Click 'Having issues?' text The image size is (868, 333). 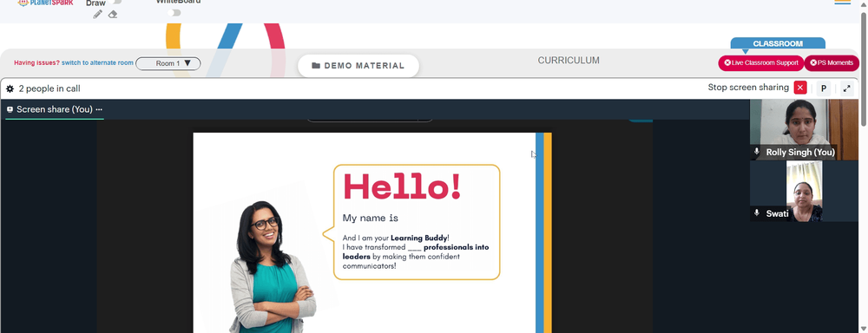(x=36, y=63)
